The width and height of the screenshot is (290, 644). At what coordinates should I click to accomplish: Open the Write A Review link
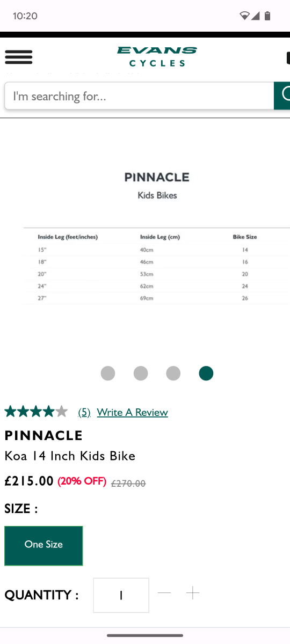(x=133, y=412)
